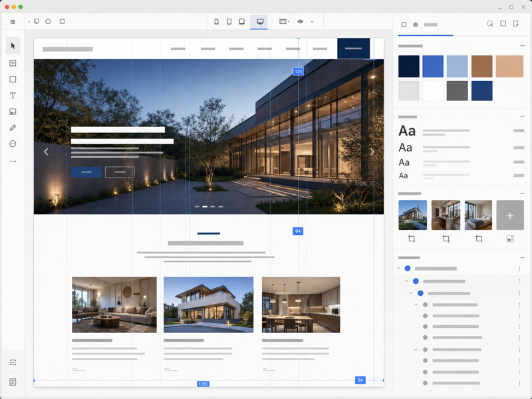Image resolution: width=532 pixels, height=399 pixels.
Task: Add new image with the plus tile
Action: (x=510, y=215)
